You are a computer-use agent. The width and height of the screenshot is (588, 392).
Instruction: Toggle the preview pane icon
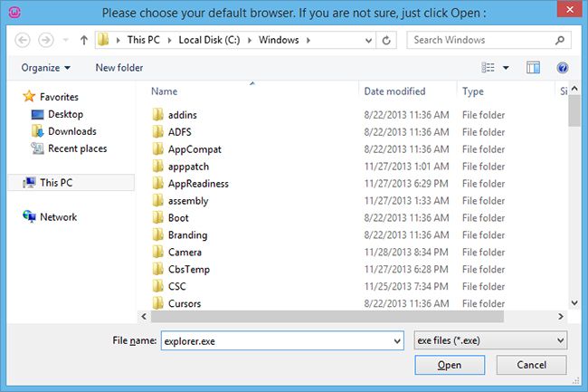pos(533,68)
